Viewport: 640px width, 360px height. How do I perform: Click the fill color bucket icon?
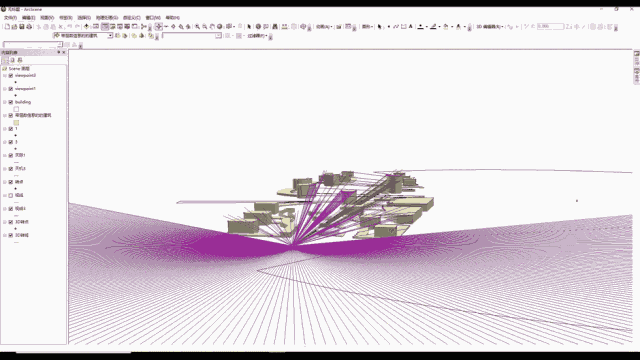(x=445, y=27)
